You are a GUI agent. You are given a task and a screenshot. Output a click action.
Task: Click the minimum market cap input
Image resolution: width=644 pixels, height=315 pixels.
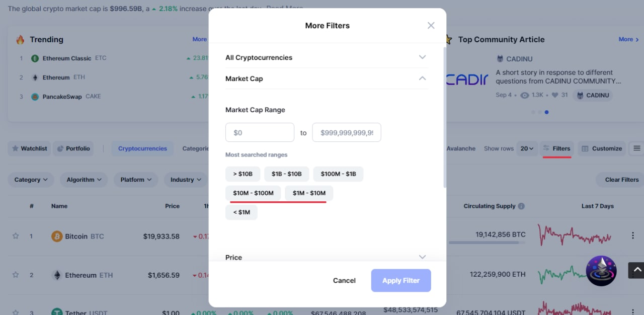[260, 133]
